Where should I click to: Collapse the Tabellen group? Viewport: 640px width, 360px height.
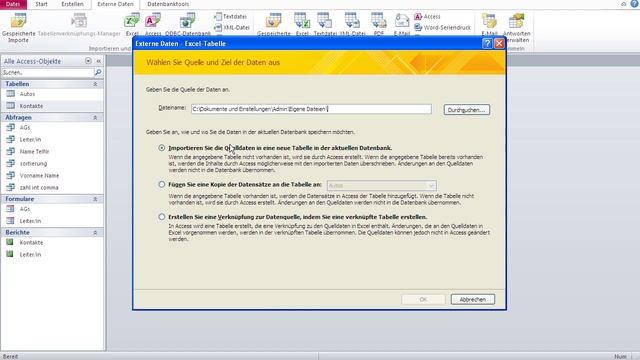(x=95, y=84)
